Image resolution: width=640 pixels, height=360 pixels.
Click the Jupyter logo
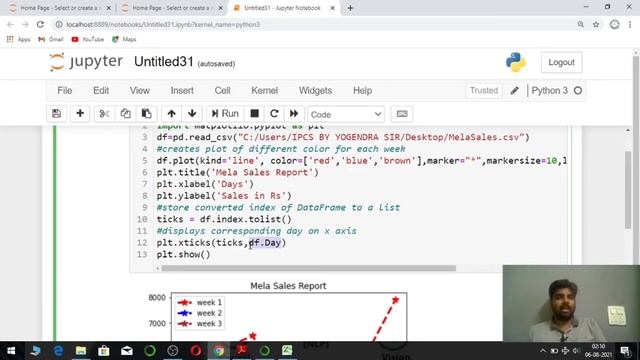point(86,62)
